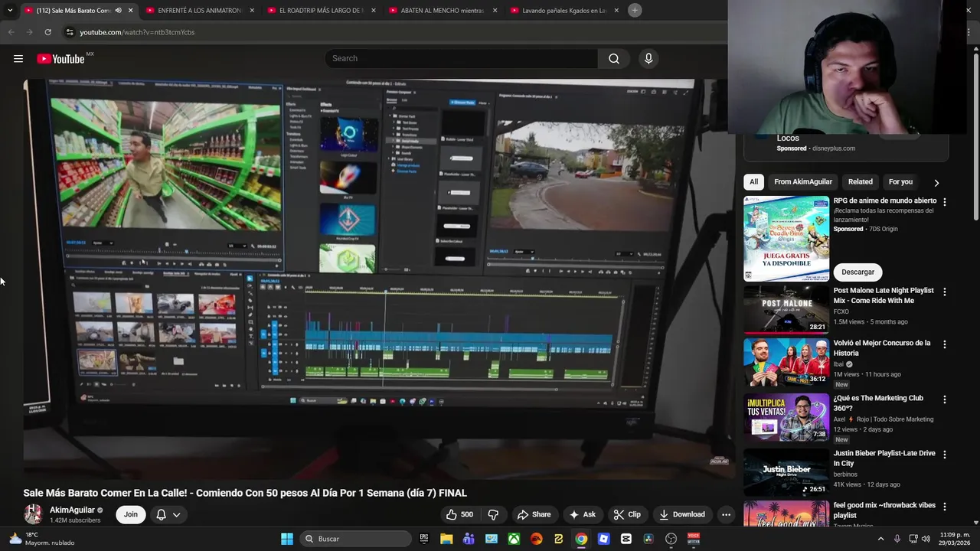Click the Descargar ad button

857,272
